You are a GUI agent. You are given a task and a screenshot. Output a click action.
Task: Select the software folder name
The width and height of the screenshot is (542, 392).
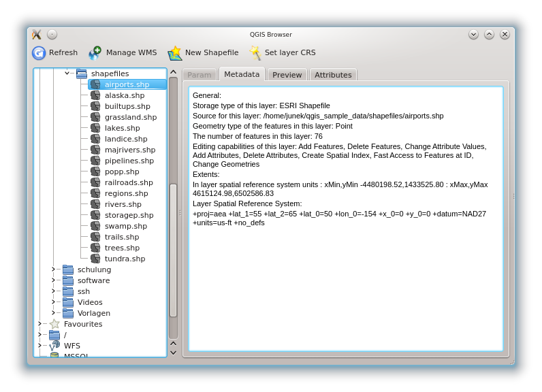point(94,280)
